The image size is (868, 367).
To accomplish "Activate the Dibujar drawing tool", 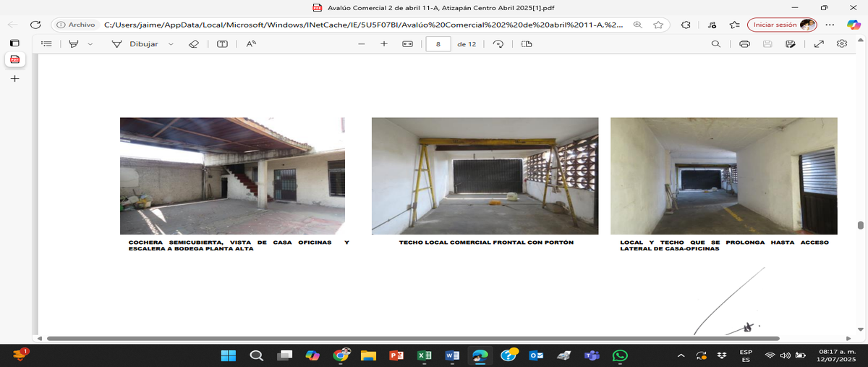I will 135,43.
